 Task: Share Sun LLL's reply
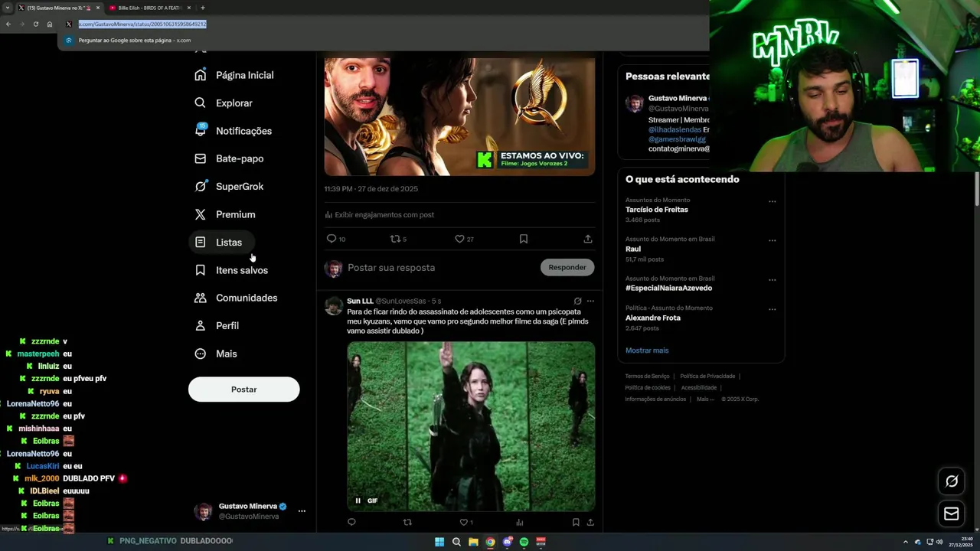point(590,522)
